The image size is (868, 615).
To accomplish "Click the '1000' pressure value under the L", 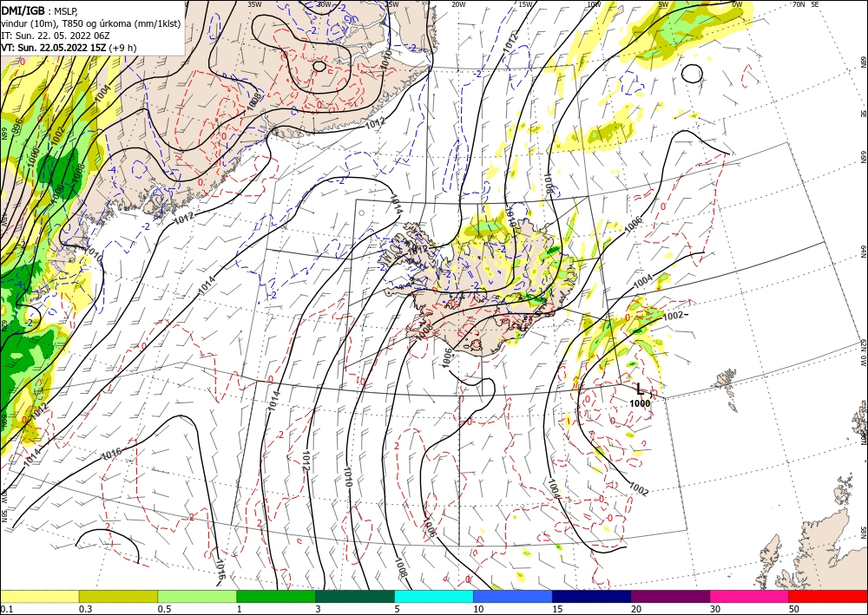I will tap(640, 403).
